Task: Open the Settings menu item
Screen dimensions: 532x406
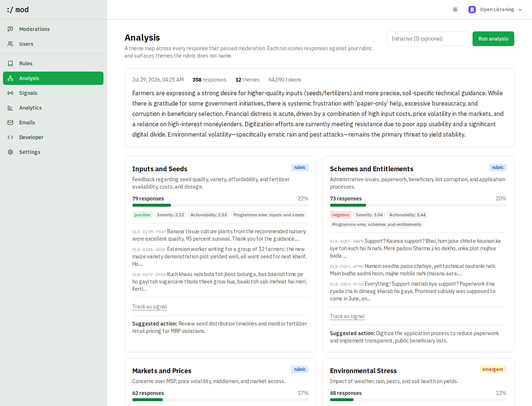Action: click(x=53, y=152)
